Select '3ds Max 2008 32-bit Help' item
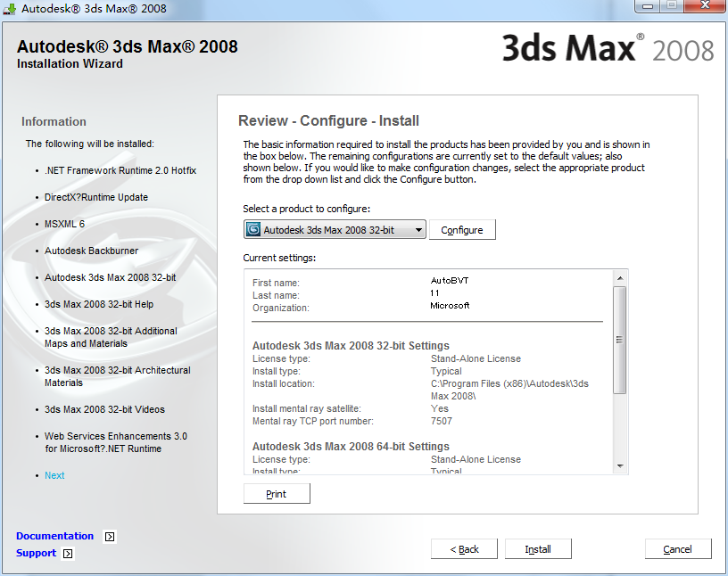Viewport: 728px width, 576px height. click(99, 304)
